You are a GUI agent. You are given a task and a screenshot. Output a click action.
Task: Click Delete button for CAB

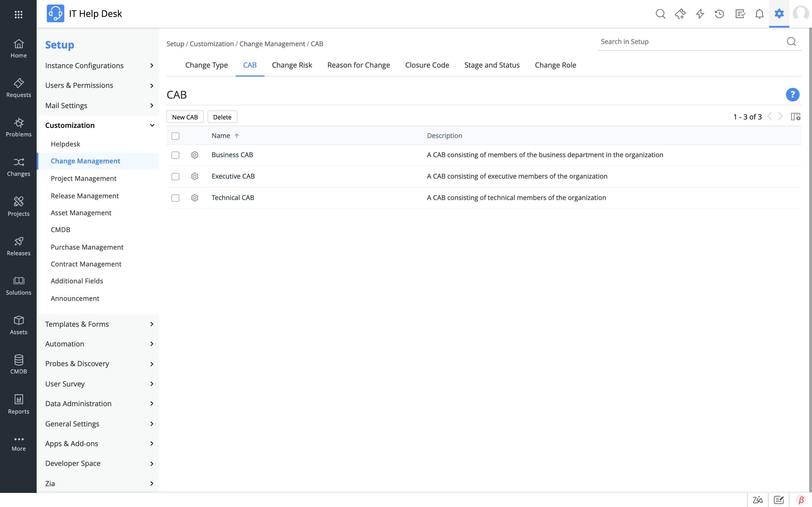[222, 117]
